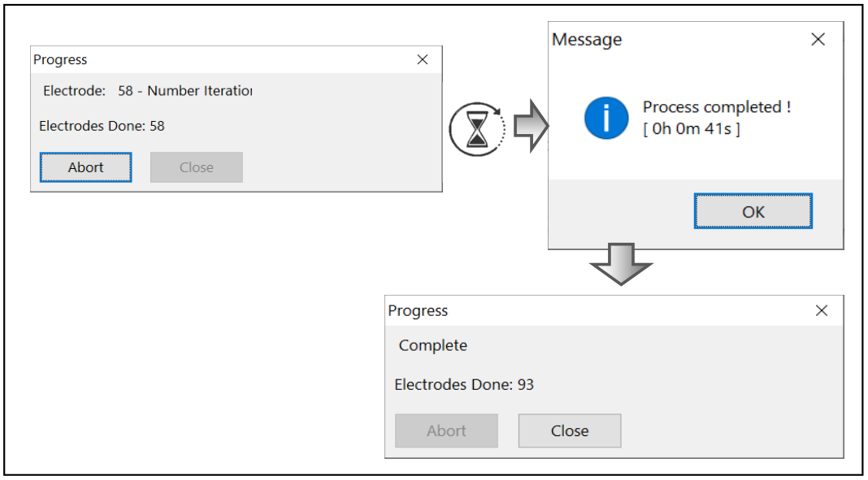Screen dimensions: 868x480
Task: Click the Abort button in electrode 58 dialog
Action: (x=86, y=167)
